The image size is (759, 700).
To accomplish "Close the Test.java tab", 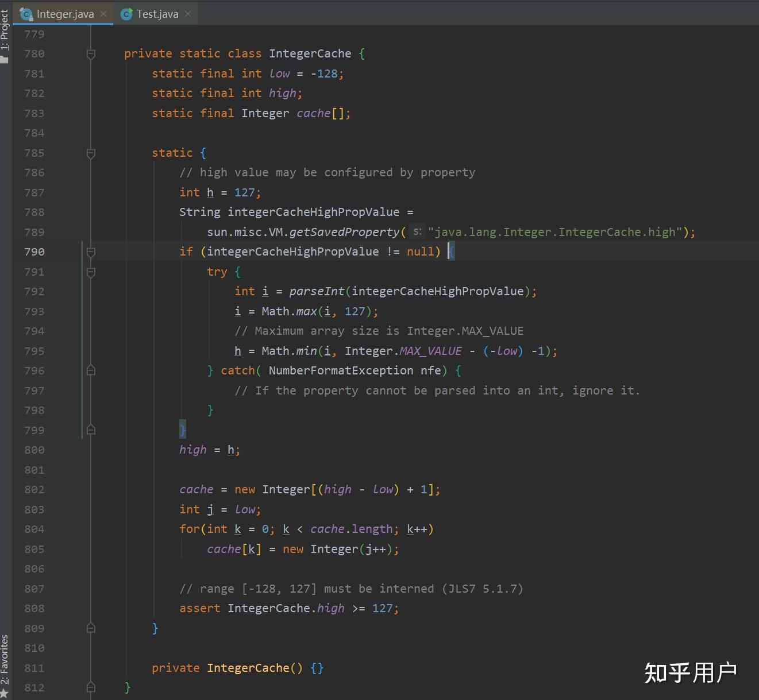I will (x=188, y=14).
